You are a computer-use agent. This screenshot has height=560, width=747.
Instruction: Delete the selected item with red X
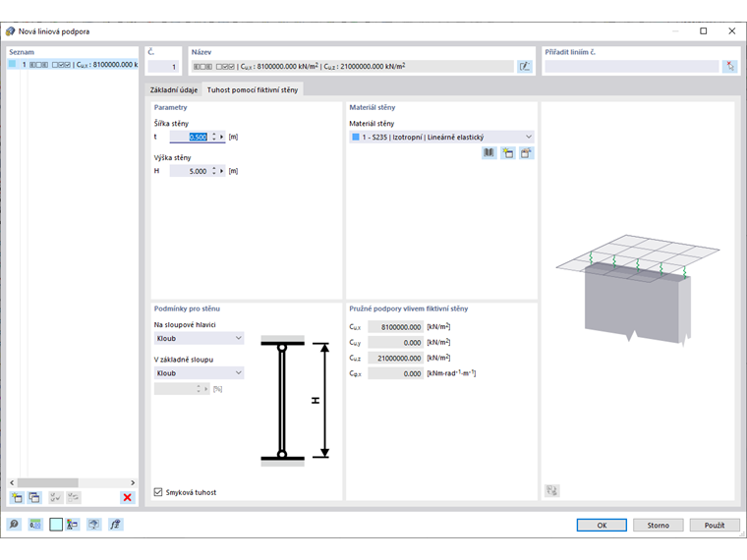pyautogui.click(x=127, y=498)
